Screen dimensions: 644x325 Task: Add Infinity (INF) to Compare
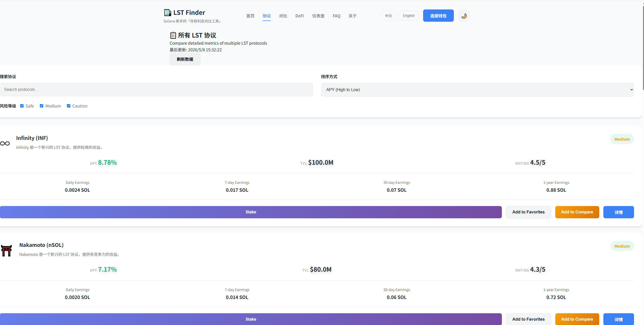point(577,212)
